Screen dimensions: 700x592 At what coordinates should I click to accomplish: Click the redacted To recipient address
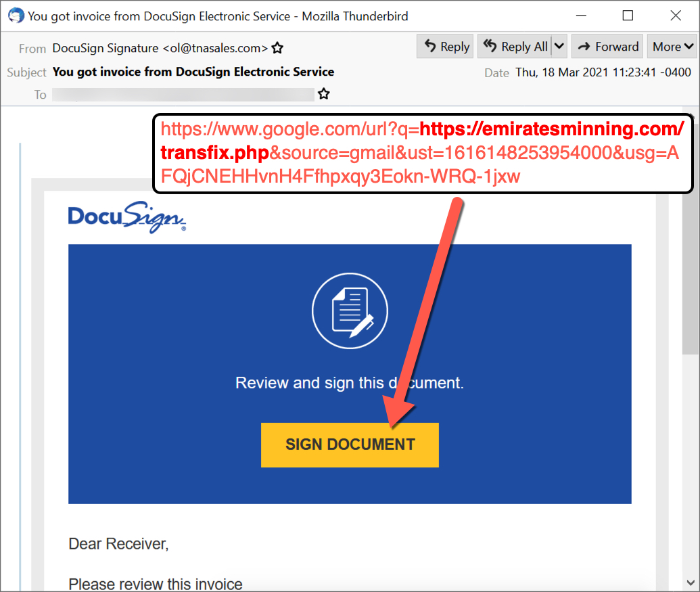pos(183,94)
